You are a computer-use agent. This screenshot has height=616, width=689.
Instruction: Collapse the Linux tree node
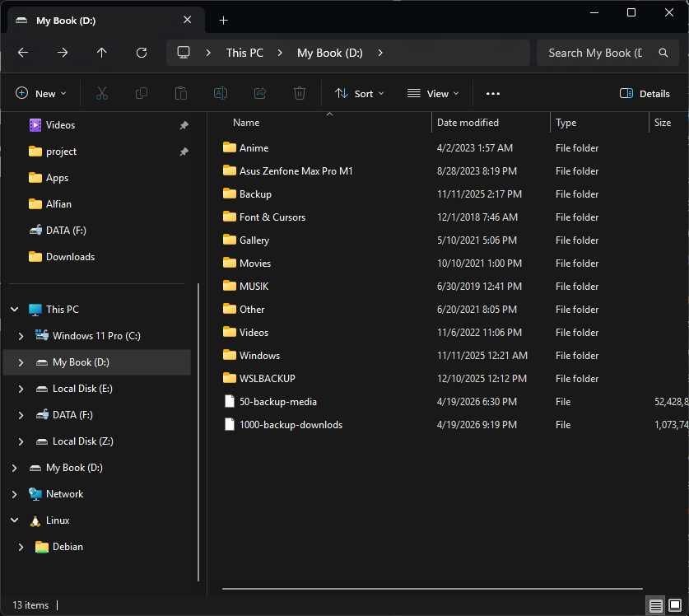click(14, 520)
